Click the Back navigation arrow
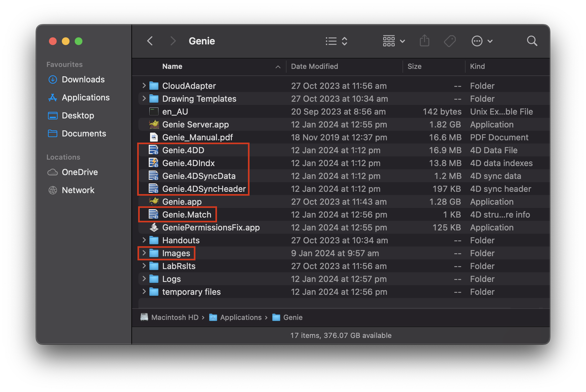Viewport: 586px width, 392px height. (x=150, y=41)
